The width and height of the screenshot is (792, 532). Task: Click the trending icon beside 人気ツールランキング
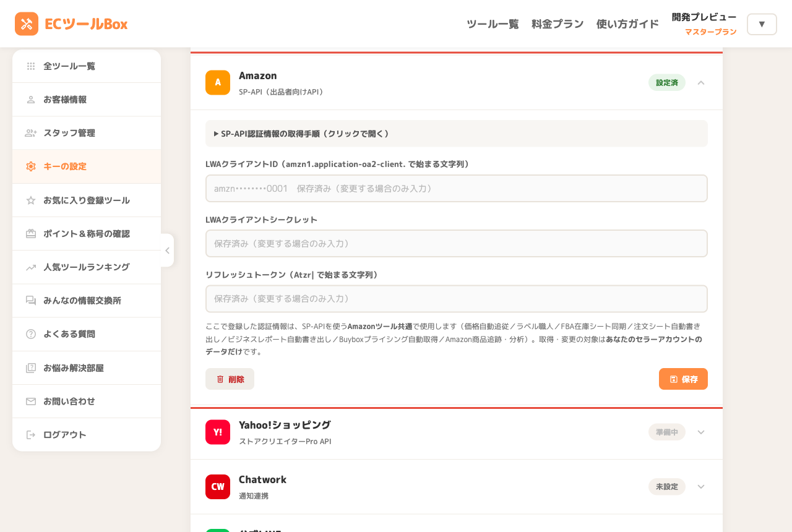click(31, 267)
